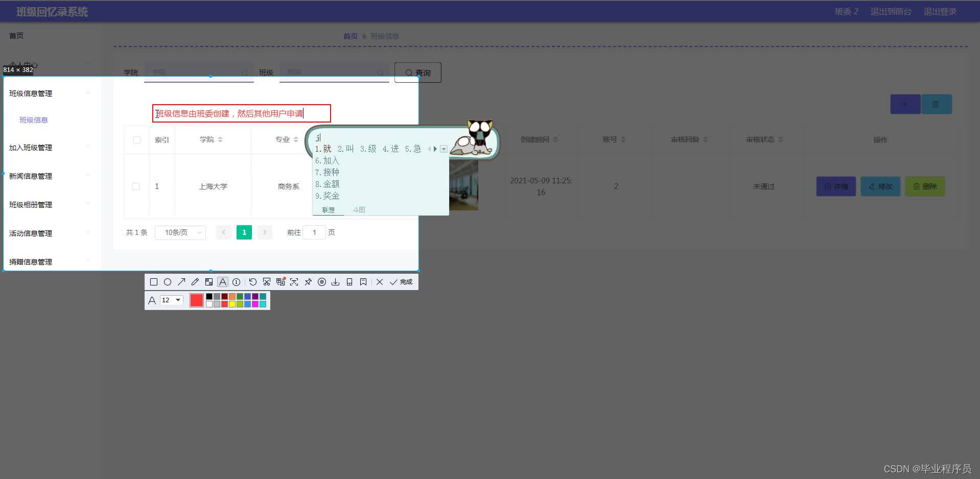
Task: Click the 首页 breadcrumb link
Action: click(x=351, y=36)
